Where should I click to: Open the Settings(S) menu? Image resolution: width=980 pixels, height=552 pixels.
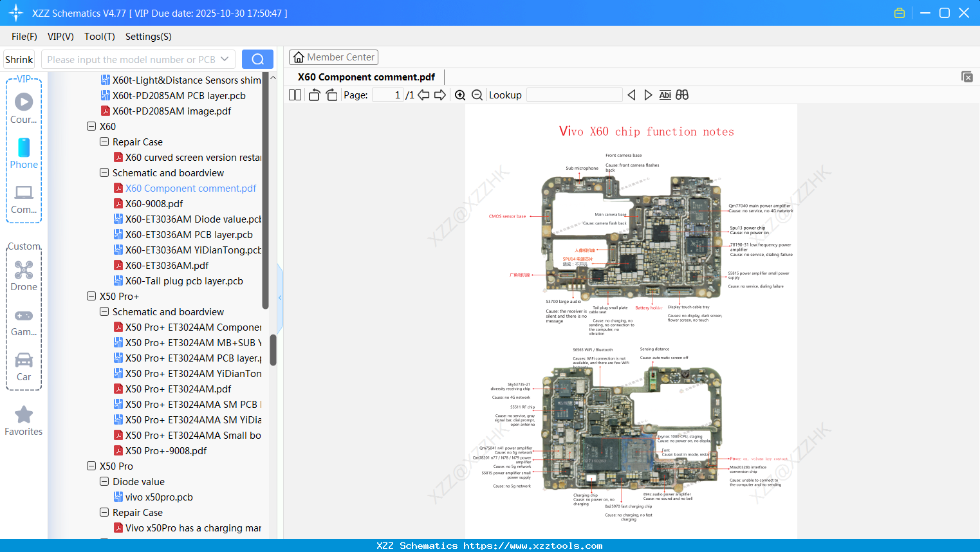point(148,37)
